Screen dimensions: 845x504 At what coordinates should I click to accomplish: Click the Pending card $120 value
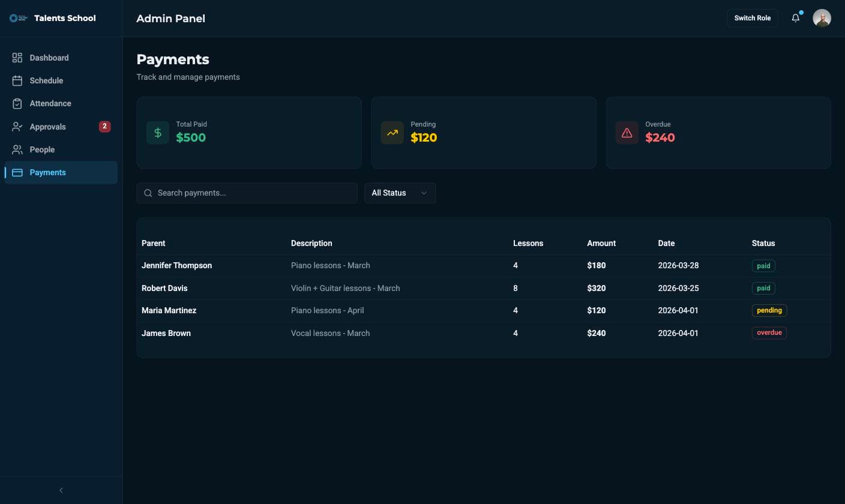click(424, 137)
